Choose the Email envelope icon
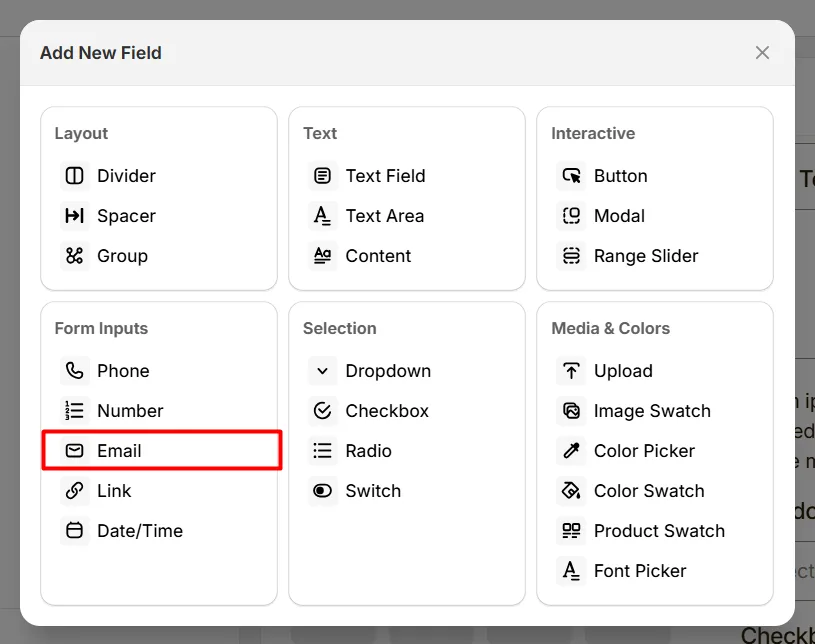815x644 pixels. point(74,451)
